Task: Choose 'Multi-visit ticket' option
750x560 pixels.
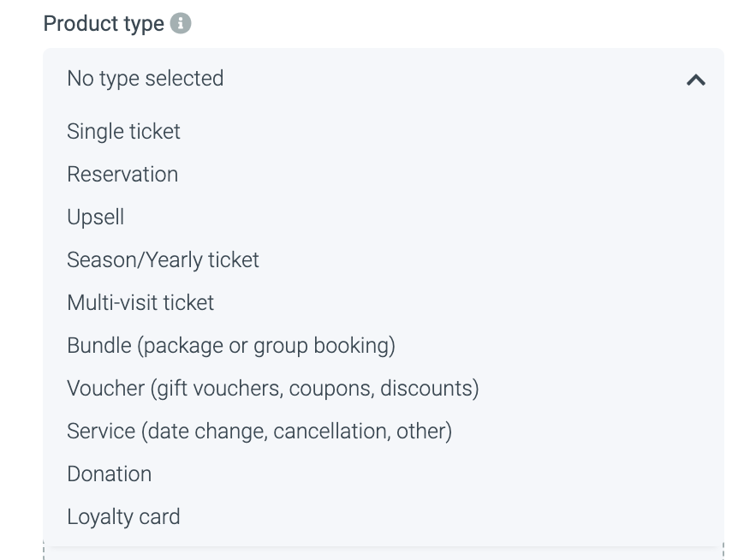Action: pyautogui.click(x=140, y=303)
